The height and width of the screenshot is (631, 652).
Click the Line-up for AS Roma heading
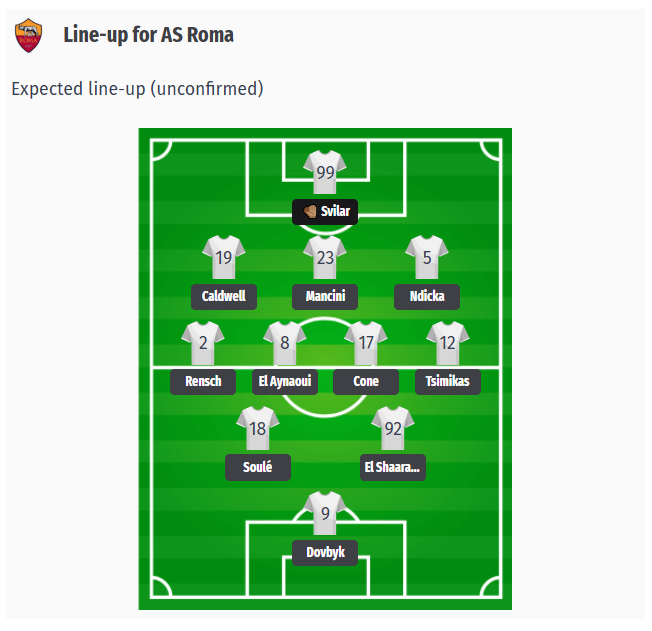(x=148, y=35)
